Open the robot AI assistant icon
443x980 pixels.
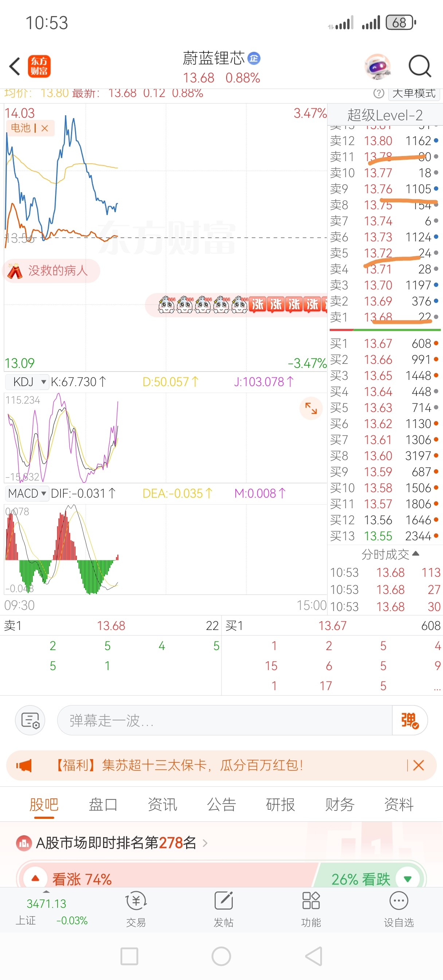(x=377, y=67)
